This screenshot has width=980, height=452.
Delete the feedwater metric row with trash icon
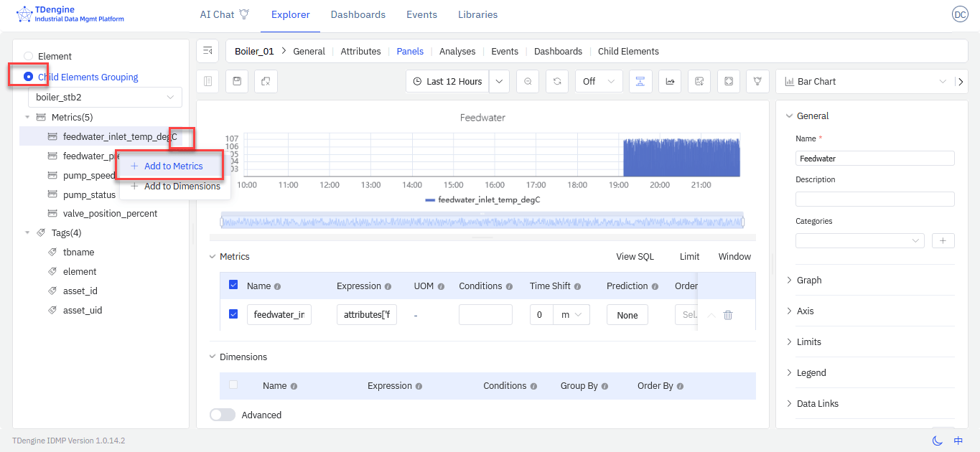click(728, 315)
